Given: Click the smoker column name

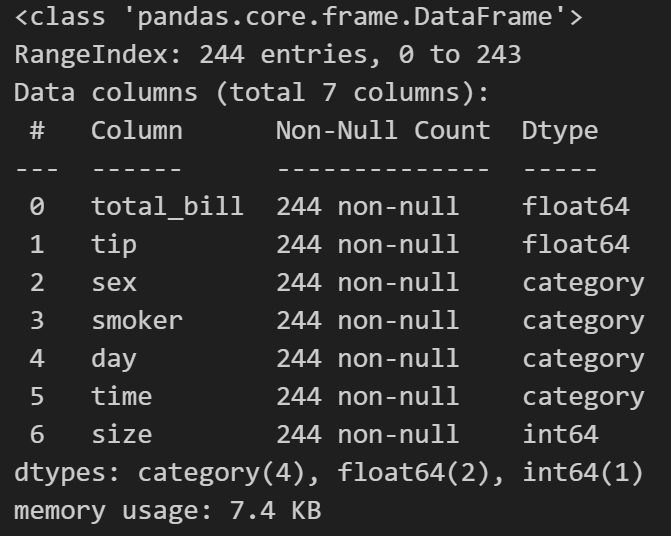Looking at the screenshot, I should tap(137, 321).
